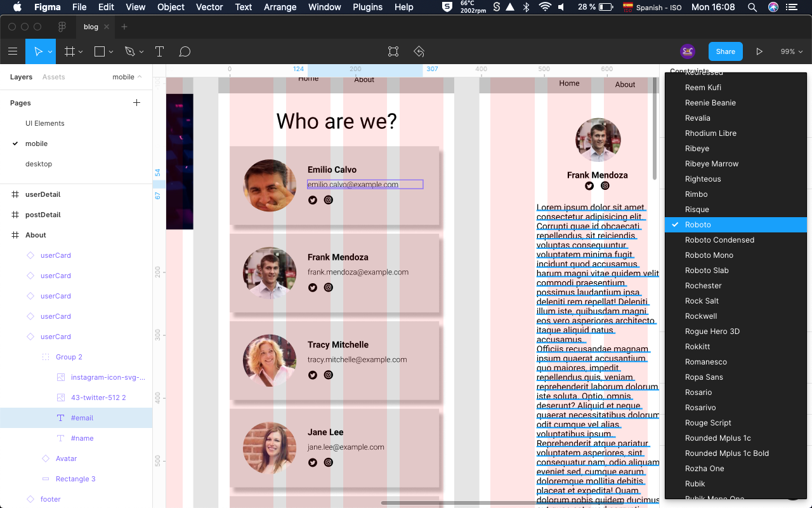812x508 pixels.
Task: Choose the checked Roboto font entry
Action: coord(736,225)
